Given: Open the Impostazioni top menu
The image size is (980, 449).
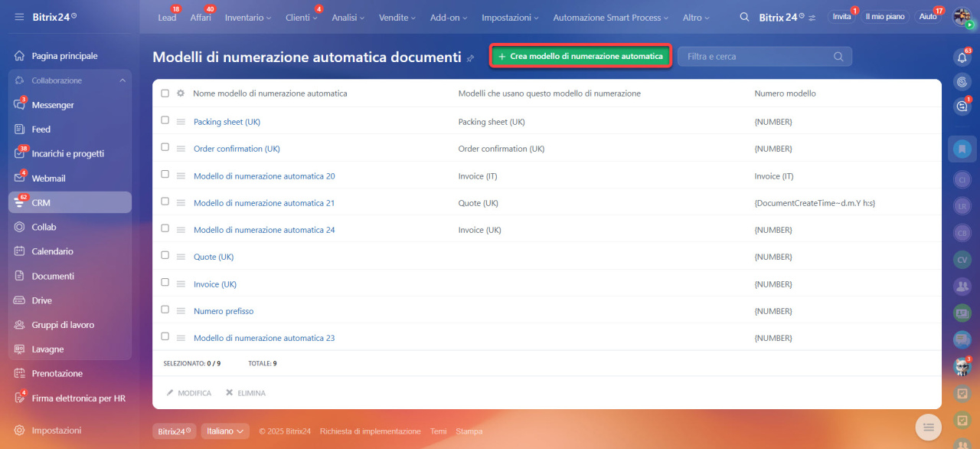Looking at the screenshot, I should pos(509,18).
